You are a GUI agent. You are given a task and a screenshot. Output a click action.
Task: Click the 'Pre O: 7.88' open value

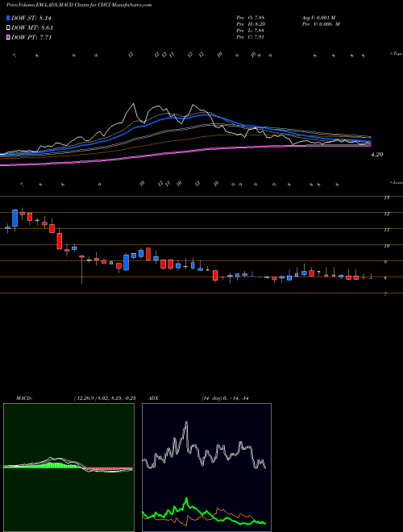coord(251,18)
